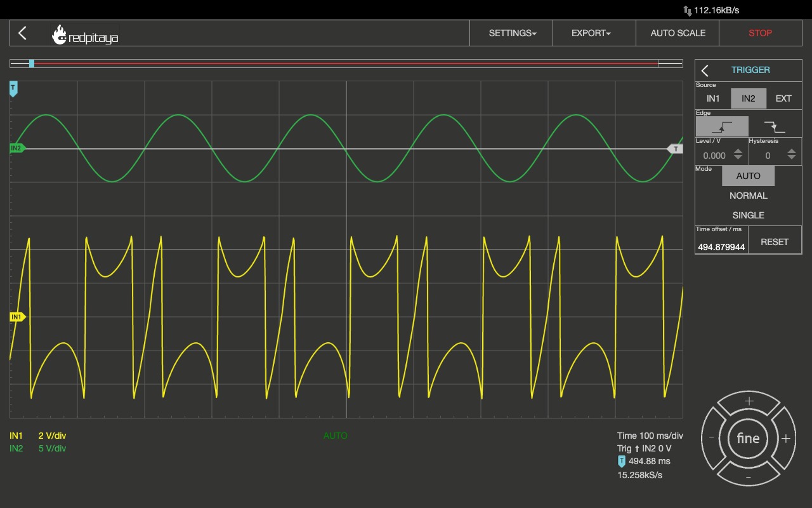
Task: Click the plus at top of dial
Action: pyautogui.click(x=749, y=401)
